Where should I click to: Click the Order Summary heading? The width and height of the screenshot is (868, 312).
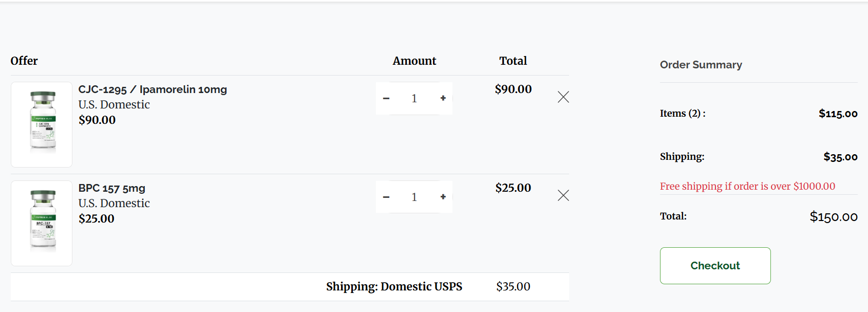coord(701,65)
